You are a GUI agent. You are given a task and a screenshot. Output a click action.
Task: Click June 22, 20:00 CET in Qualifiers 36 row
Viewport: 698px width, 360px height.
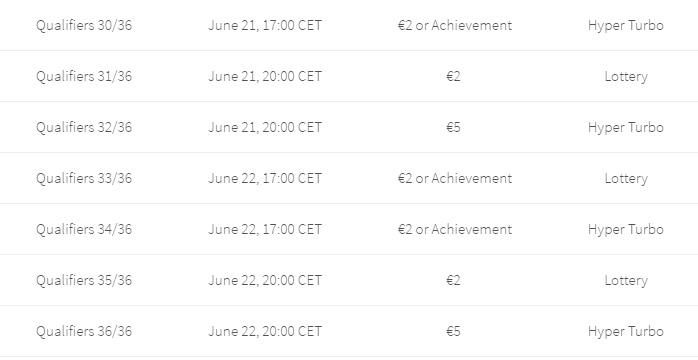point(265,332)
